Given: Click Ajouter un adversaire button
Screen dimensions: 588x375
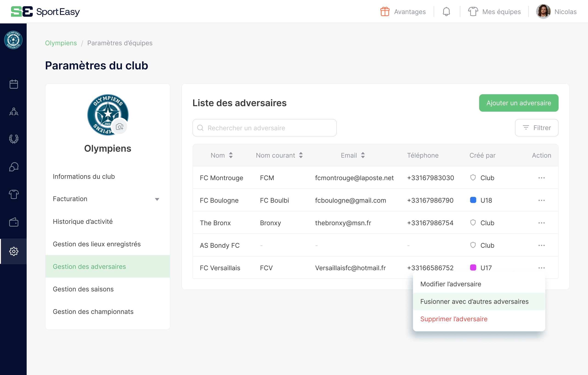Looking at the screenshot, I should coord(518,103).
